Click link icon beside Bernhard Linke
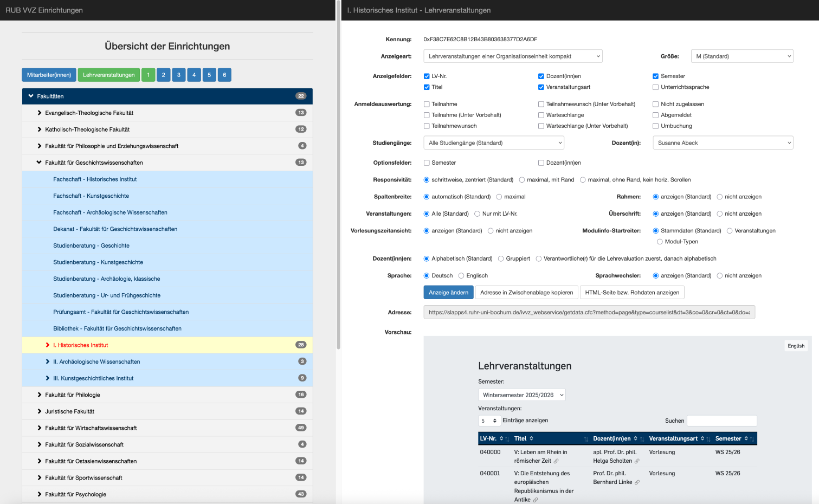819x504 pixels. pos(637,482)
